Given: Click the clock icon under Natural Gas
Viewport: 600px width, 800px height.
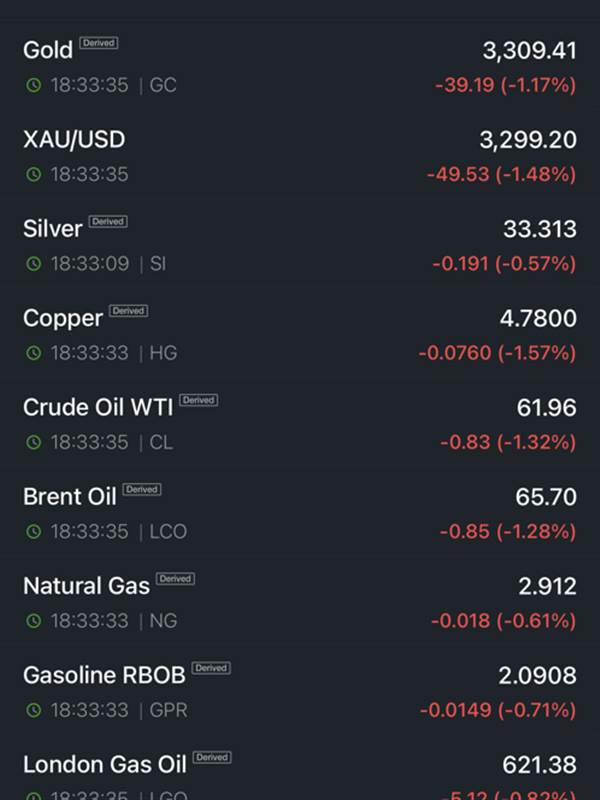Looking at the screenshot, I should click(34, 621).
